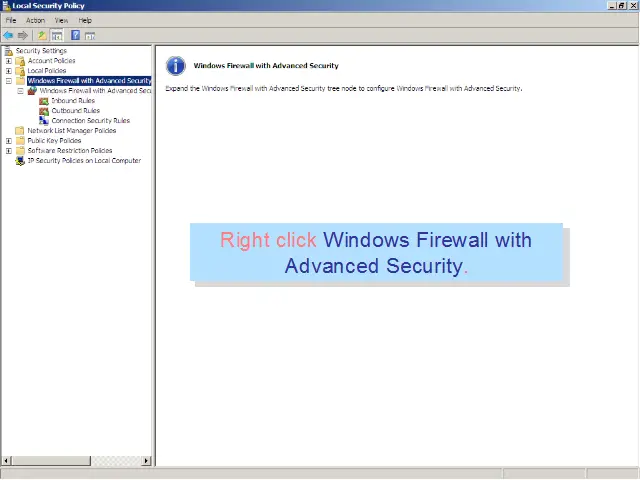Select the Software Restriction Policies label
This screenshot has height=480, width=640.
point(70,151)
